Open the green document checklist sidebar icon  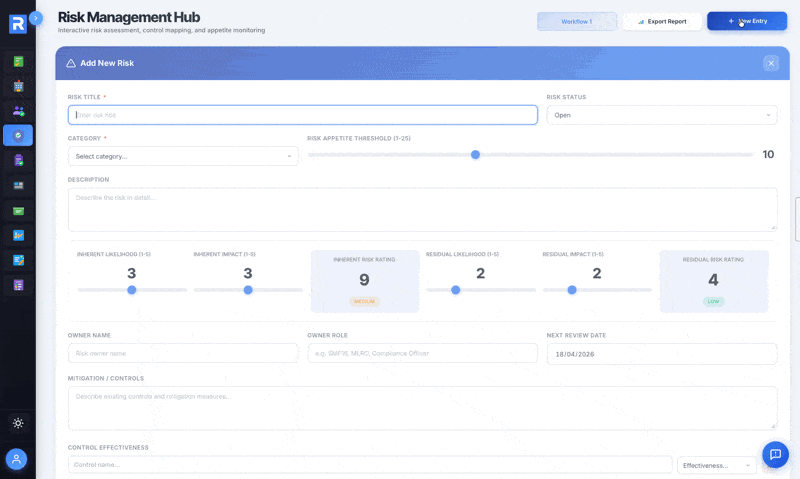[x=18, y=62]
